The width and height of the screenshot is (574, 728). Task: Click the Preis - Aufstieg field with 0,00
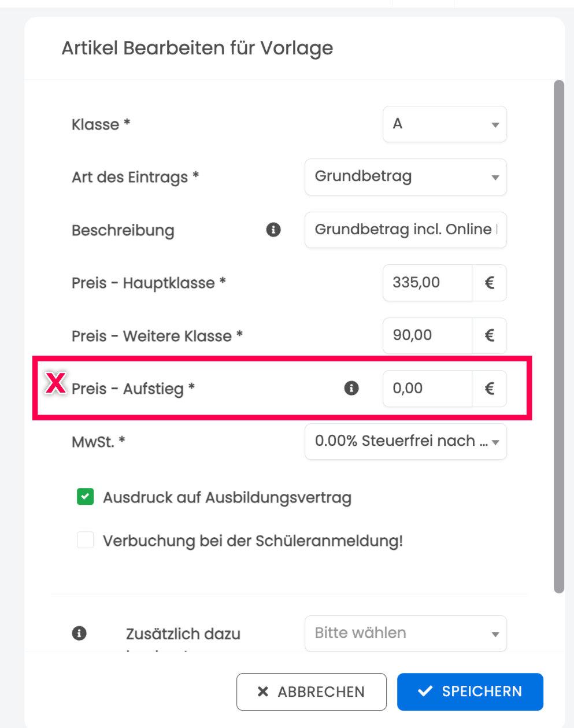pos(427,388)
